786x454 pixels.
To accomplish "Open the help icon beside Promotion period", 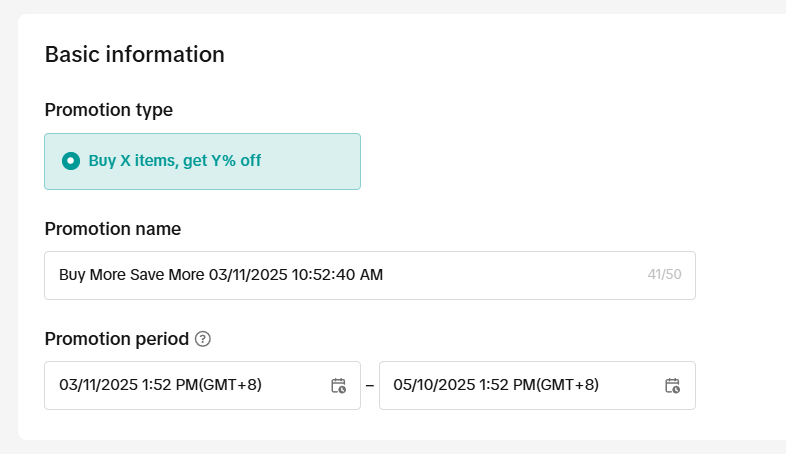I will coord(203,339).
